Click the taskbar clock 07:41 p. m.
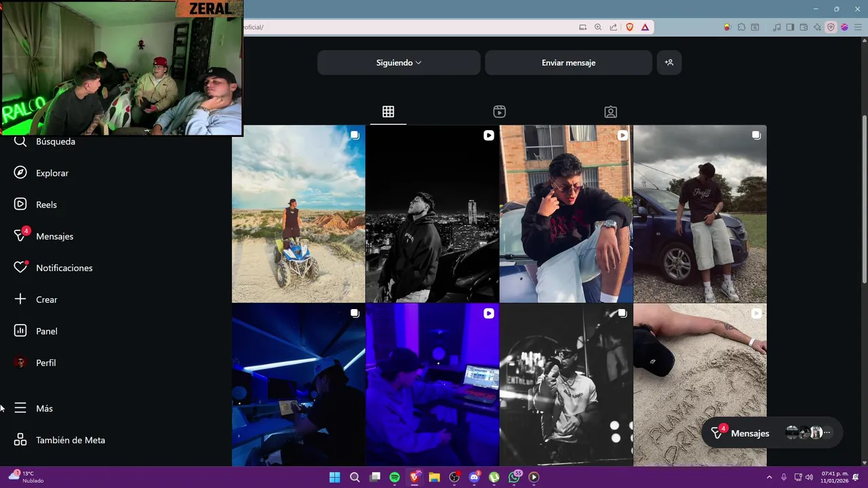The height and width of the screenshot is (488, 868). 834,477
